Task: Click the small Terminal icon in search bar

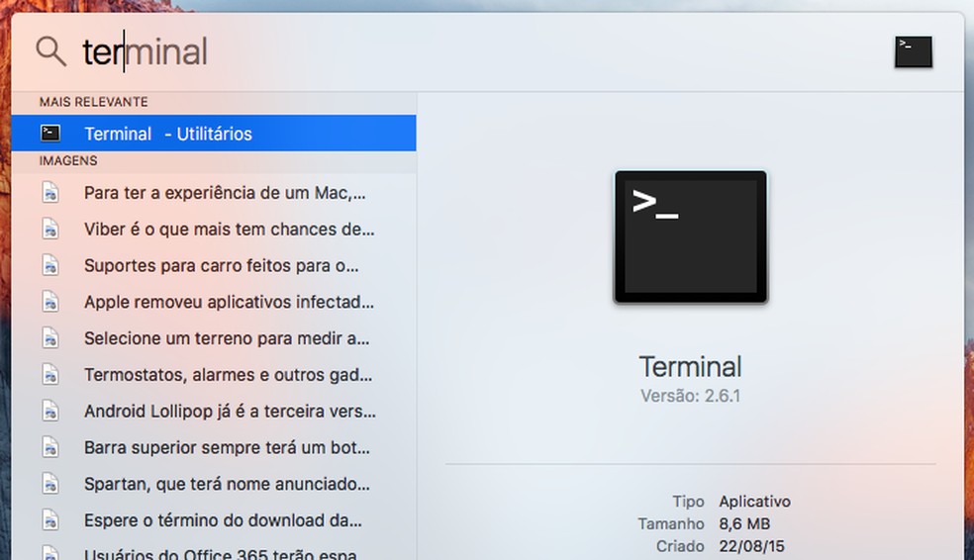Action: pyautogui.click(x=913, y=51)
